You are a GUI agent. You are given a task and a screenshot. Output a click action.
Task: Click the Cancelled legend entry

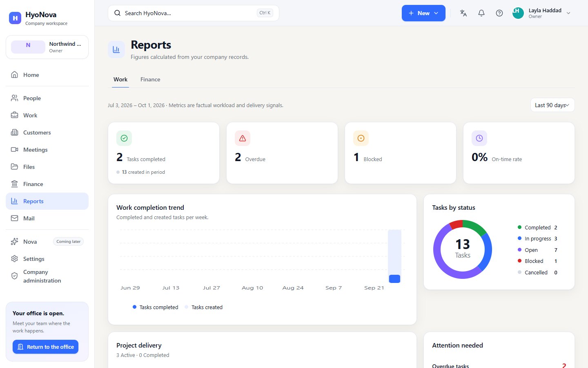pyautogui.click(x=537, y=272)
